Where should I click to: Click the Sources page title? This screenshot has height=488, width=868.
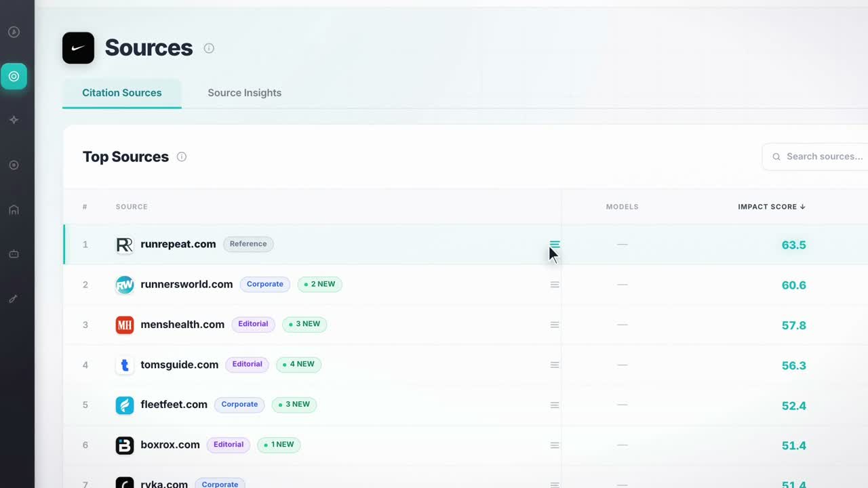click(149, 48)
